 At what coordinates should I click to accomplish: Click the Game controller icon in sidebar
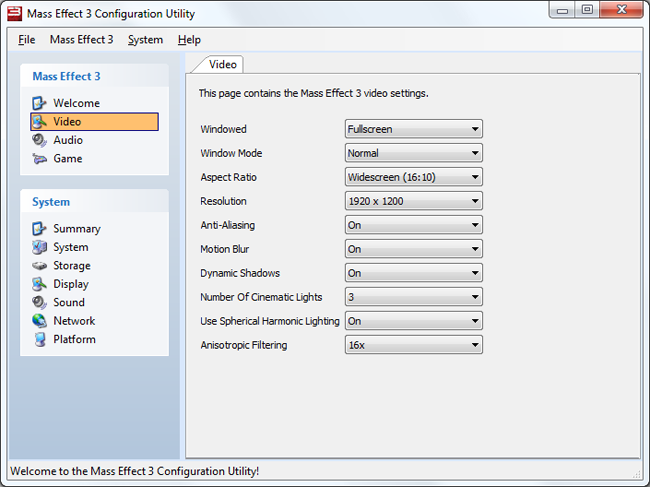39,159
